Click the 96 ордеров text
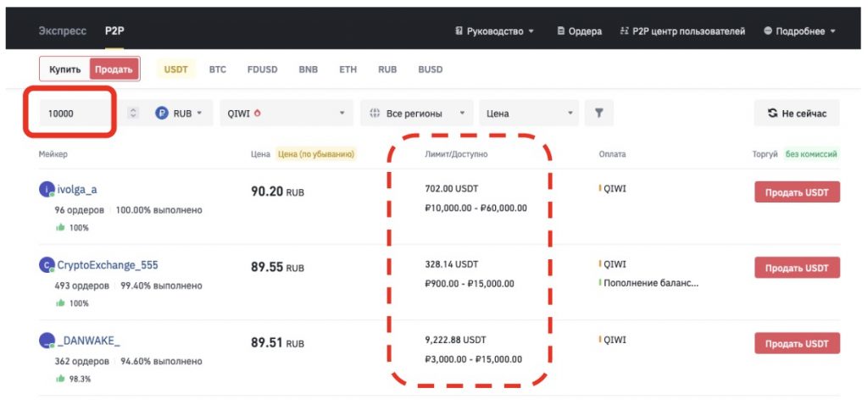The height and width of the screenshot is (405, 868). tap(79, 210)
